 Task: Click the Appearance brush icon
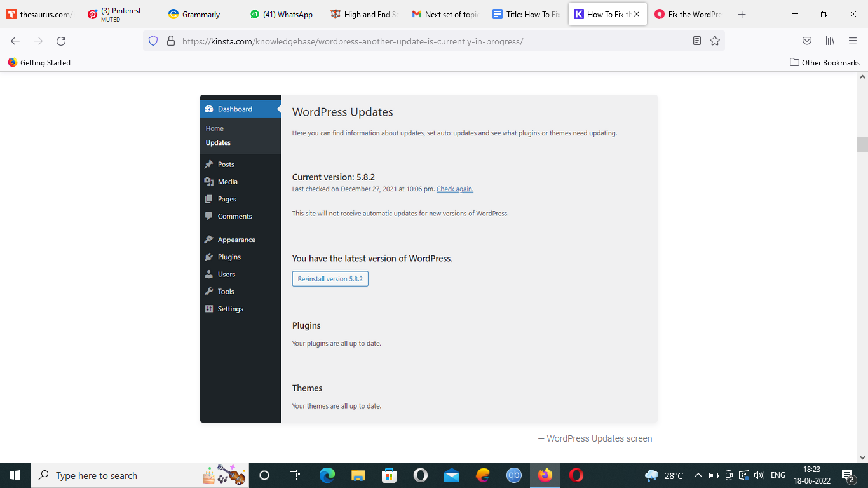pos(208,240)
